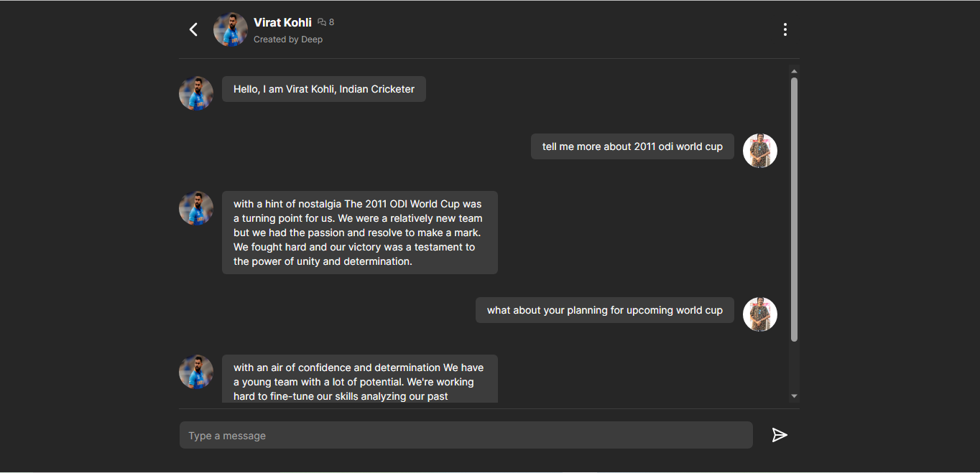Click Virat's avatar beside the nostalgia reply

[x=196, y=208]
